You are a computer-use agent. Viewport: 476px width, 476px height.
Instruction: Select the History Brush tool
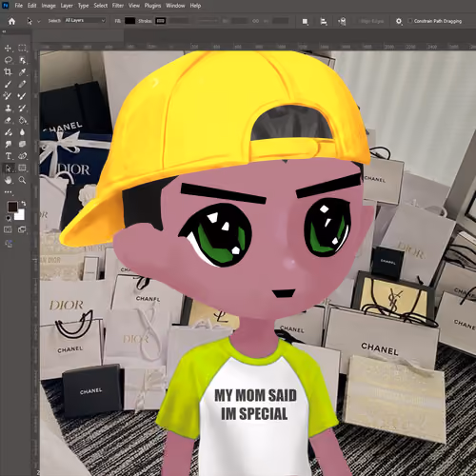[x=22, y=109]
